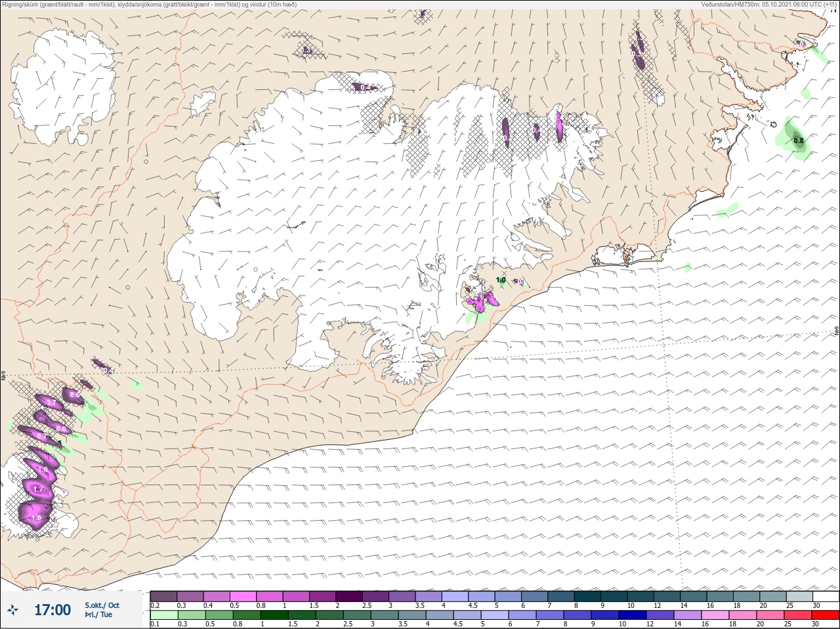Screen dimensions: 840x629
Task: Pick the darkest purple swatch labeled 2 in the legend
Action: point(350,596)
